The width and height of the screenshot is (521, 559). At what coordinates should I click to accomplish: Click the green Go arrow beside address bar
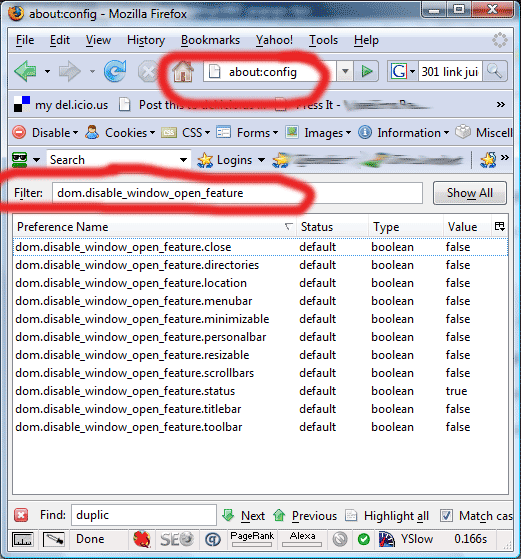(x=367, y=72)
